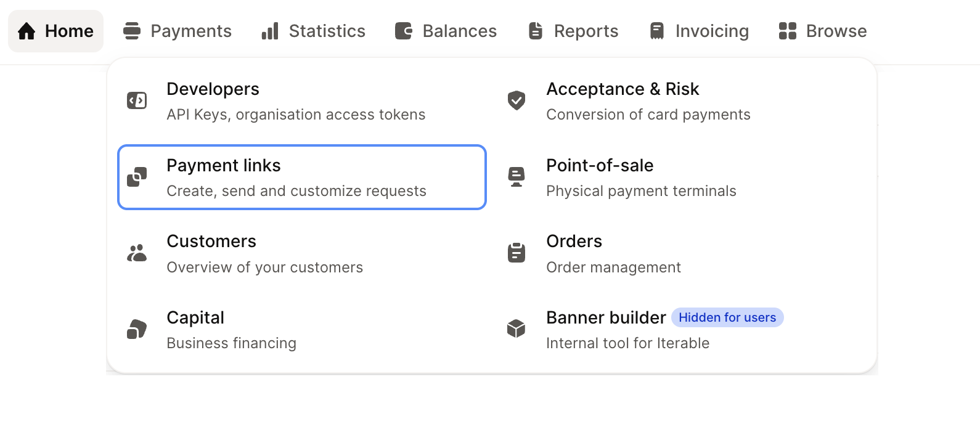Click the Payments card icon
This screenshot has height=424, width=980.
[131, 31]
